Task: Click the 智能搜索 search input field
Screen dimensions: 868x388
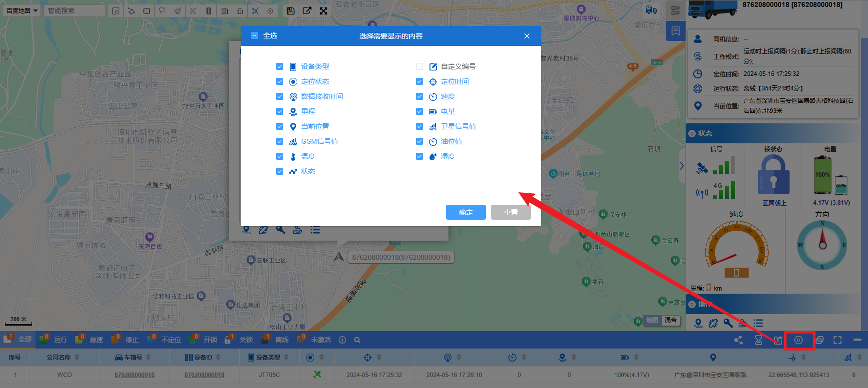Action: 74,10
